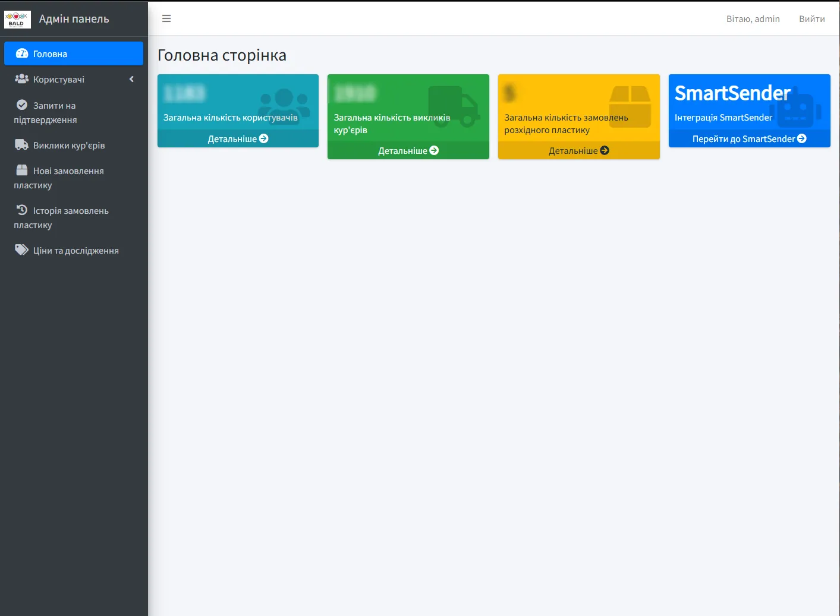Open Детальніше on the users count card

tap(238, 138)
